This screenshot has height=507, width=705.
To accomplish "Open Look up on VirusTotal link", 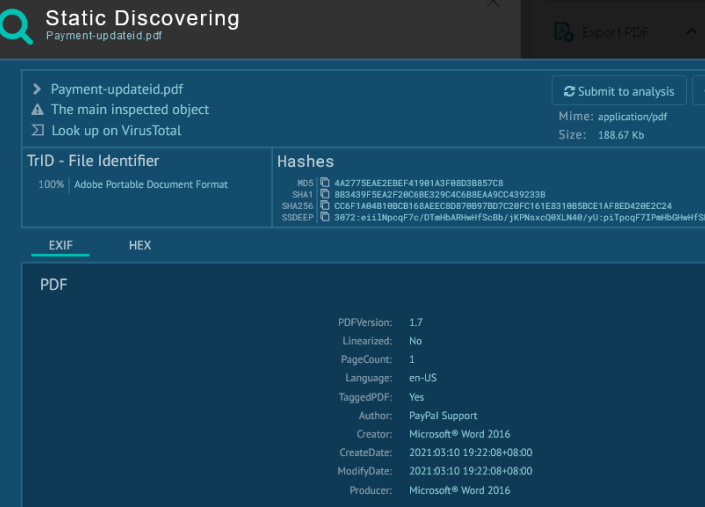I will coord(116,130).
